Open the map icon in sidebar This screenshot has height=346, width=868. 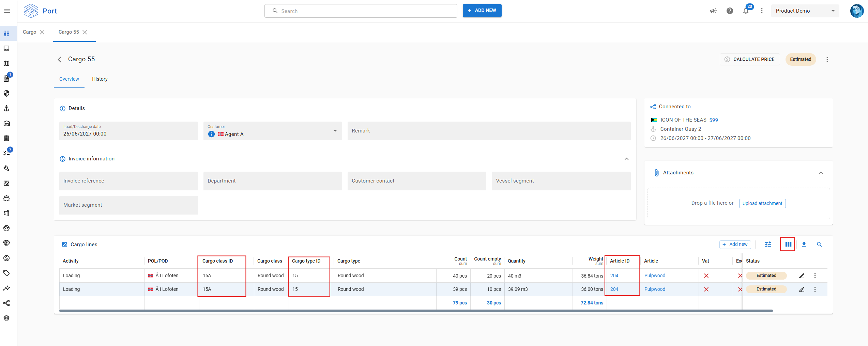coord(6,63)
